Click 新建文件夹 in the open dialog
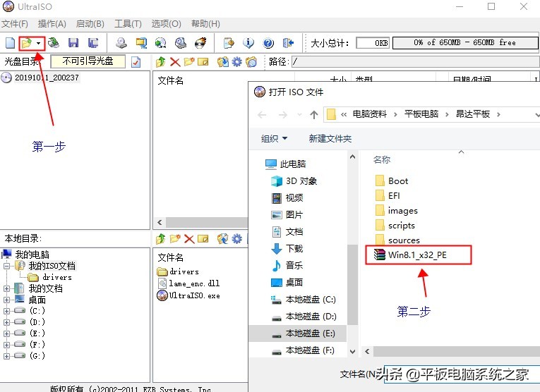 [x=330, y=139]
